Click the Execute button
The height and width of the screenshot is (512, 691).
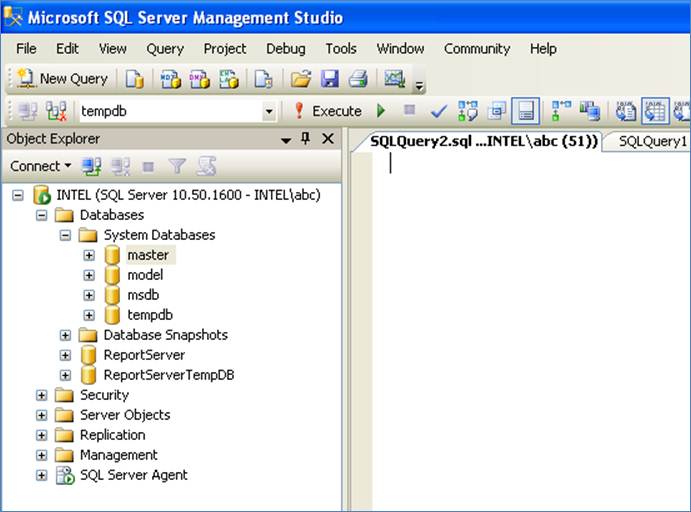pyautogui.click(x=328, y=111)
